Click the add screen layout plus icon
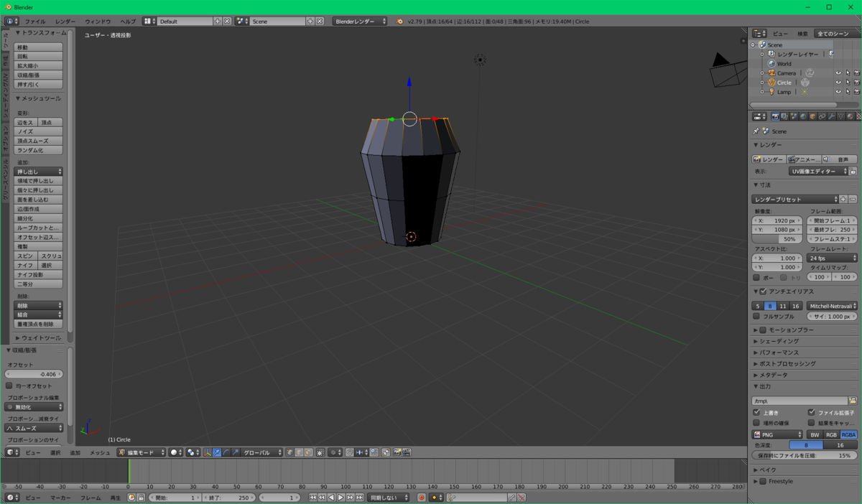The height and width of the screenshot is (504, 862). tap(218, 22)
